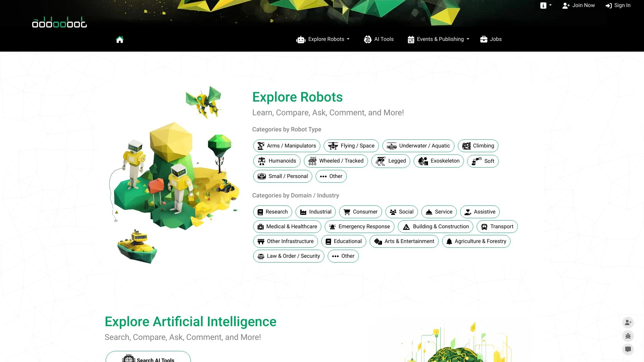
Task: Click the Soft robot type toggle
Action: [x=483, y=161]
